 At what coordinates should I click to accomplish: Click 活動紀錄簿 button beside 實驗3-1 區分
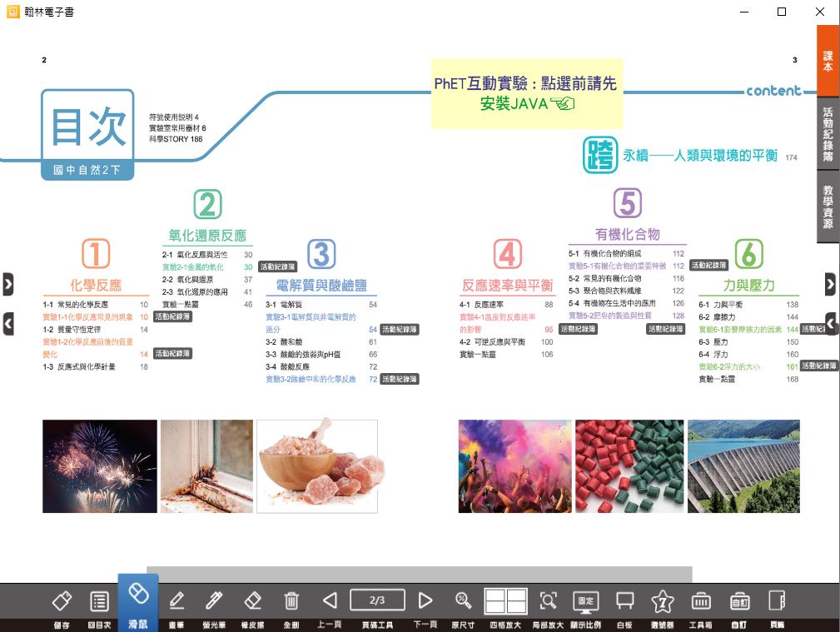click(x=399, y=329)
